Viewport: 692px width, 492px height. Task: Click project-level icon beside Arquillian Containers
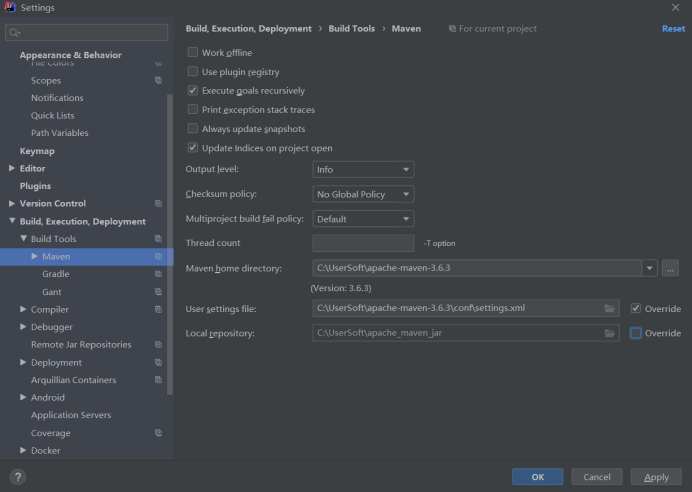click(158, 379)
